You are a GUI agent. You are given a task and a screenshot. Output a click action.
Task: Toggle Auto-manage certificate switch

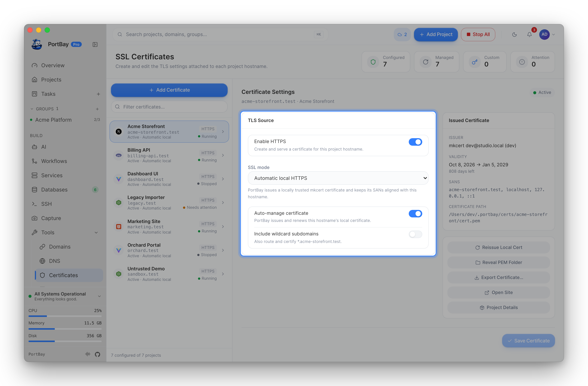(x=415, y=213)
